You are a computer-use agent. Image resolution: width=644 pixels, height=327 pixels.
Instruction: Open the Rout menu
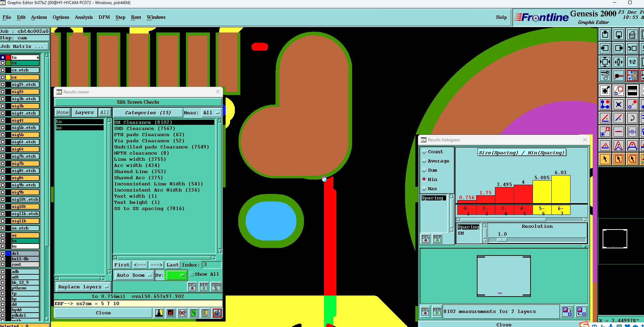pos(136,17)
